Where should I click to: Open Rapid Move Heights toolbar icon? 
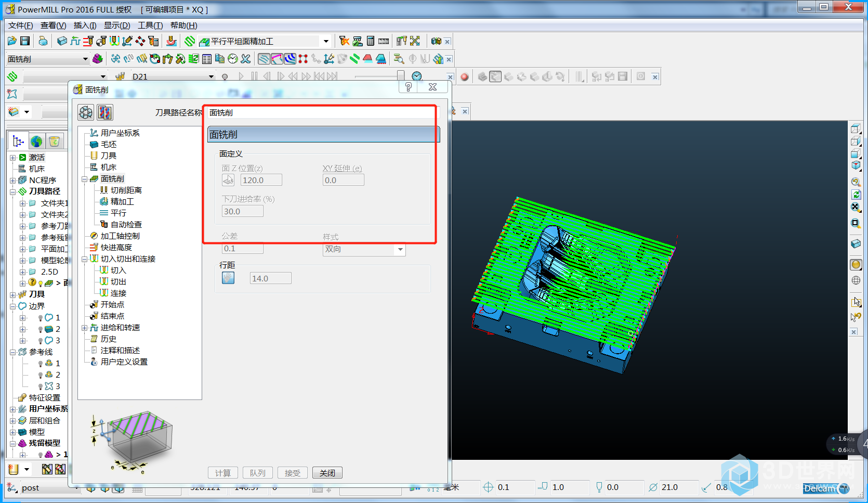click(x=88, y=41)
